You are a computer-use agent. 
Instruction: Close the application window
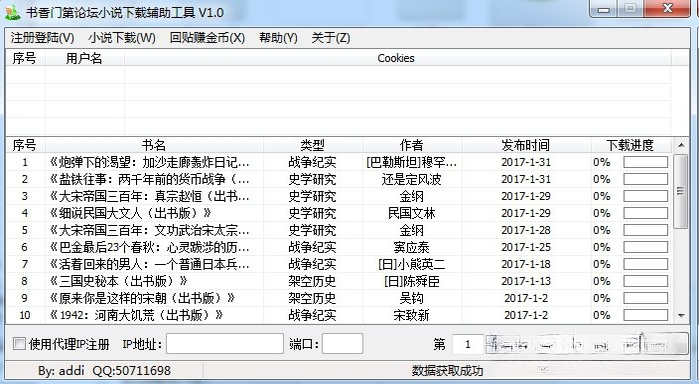[x=667, y=9]
